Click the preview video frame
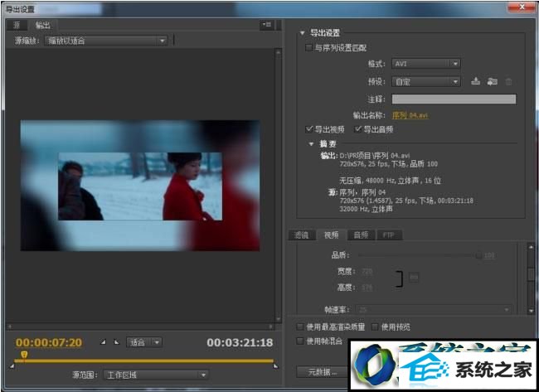 tap(140, 185)
